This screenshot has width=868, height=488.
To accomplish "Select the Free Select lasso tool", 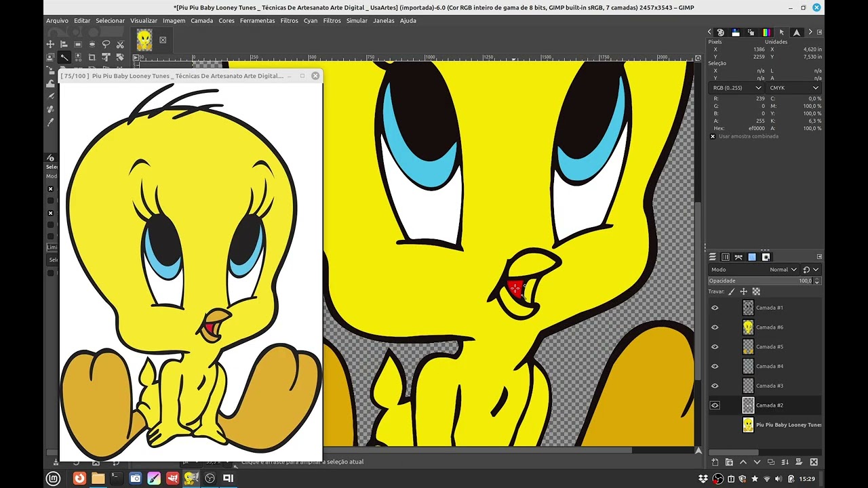I will click(x=106, y=44).
